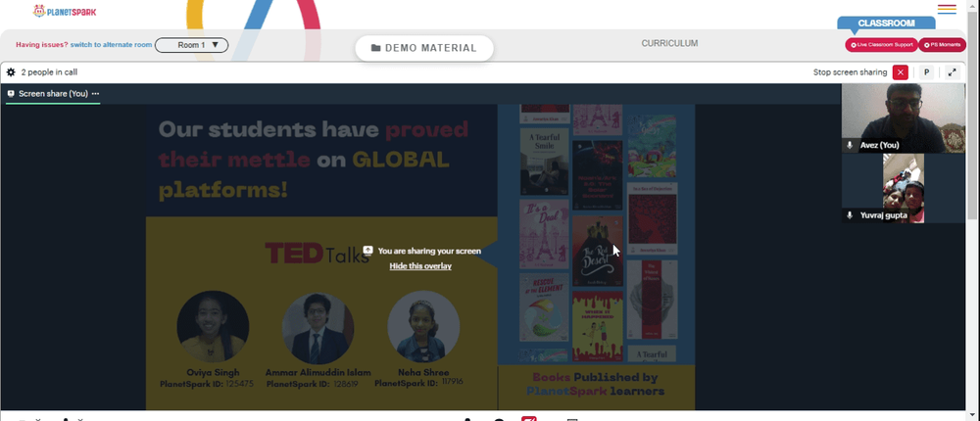The height and width of the screenshot is (421, 980).
Task: Click TED Talks logo in slide
Action: 318,254
